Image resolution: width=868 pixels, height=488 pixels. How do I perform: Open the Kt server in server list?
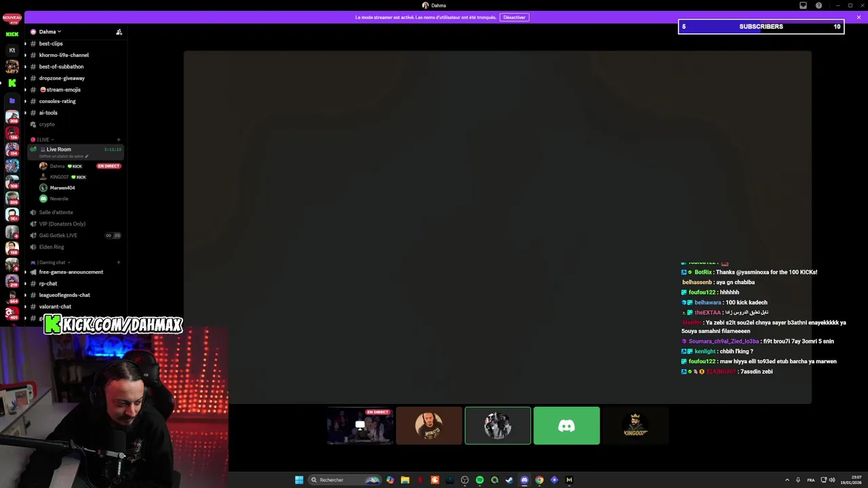click(12, 50)
